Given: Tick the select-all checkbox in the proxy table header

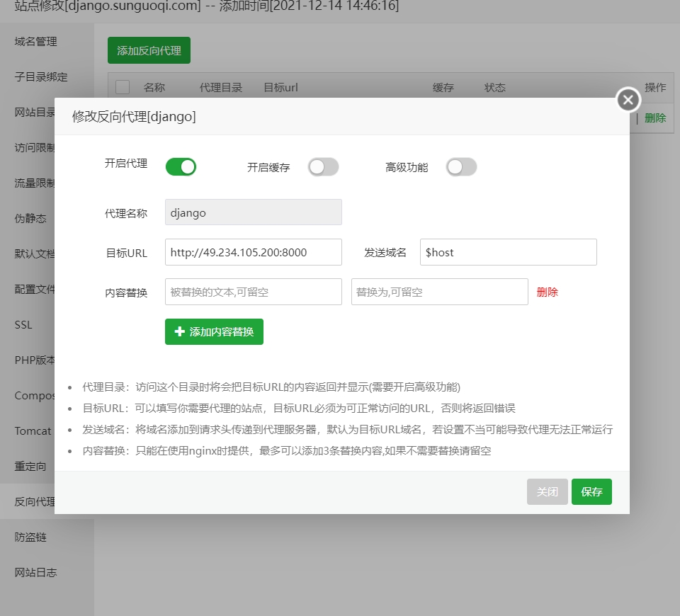Looking at the screenshot, I should click(x=123, y=87).
